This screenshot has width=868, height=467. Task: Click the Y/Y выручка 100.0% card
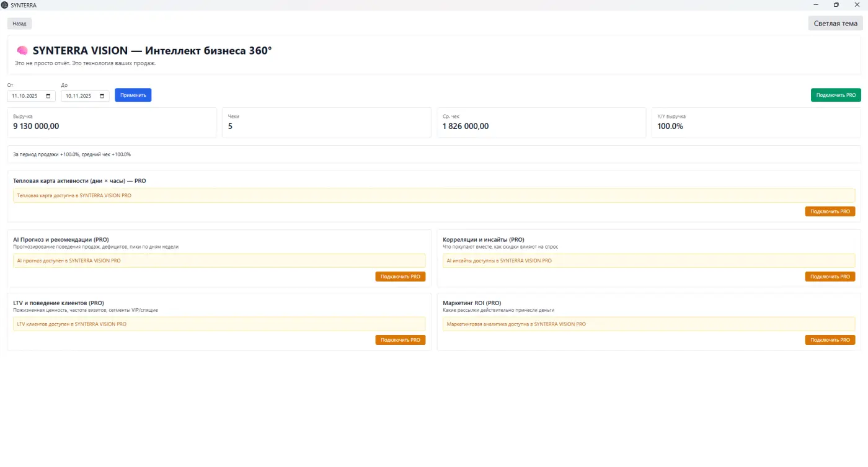[756, 122]
